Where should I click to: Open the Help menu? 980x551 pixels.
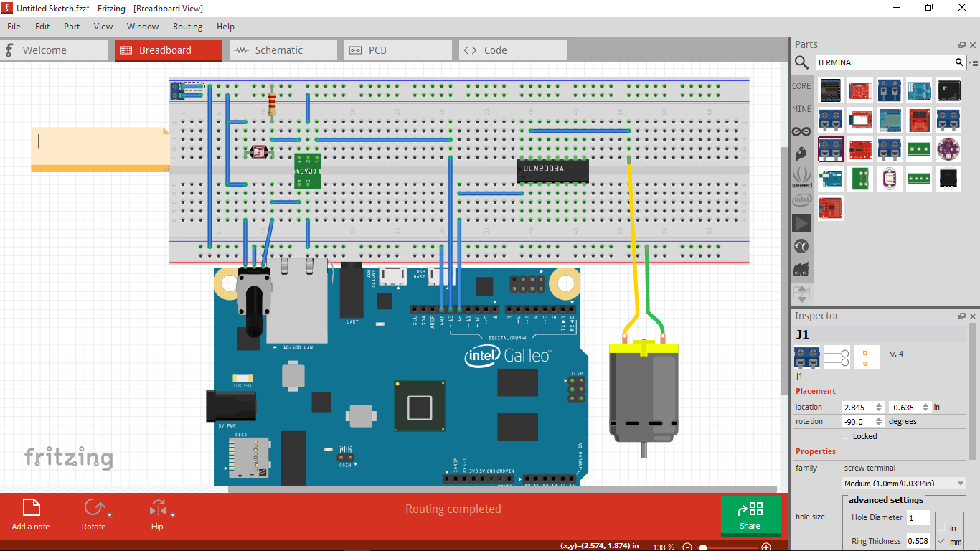[x=225, y=27]
